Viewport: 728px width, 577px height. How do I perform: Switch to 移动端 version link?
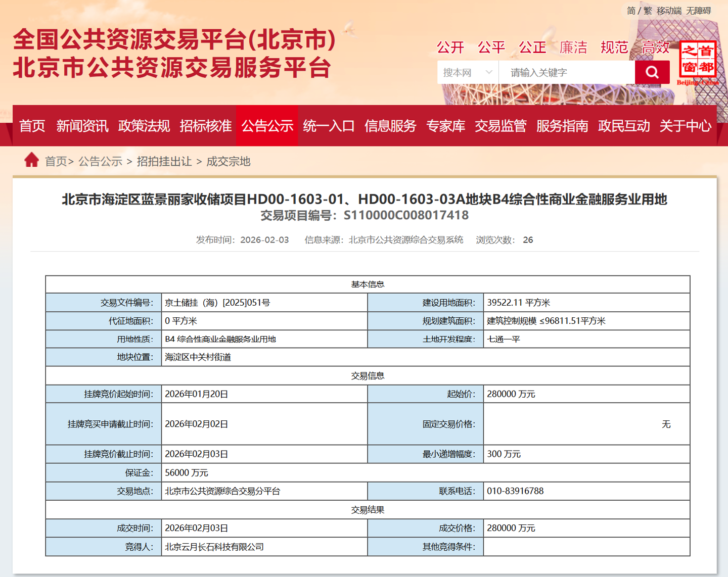669,11
